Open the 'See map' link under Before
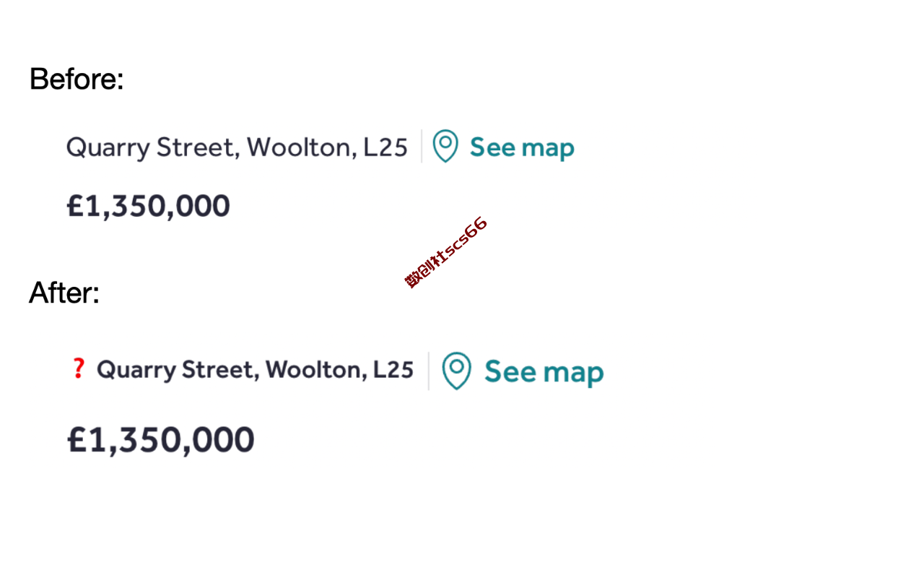This screenshot has width=924, height=578. [x=522, y=147]
